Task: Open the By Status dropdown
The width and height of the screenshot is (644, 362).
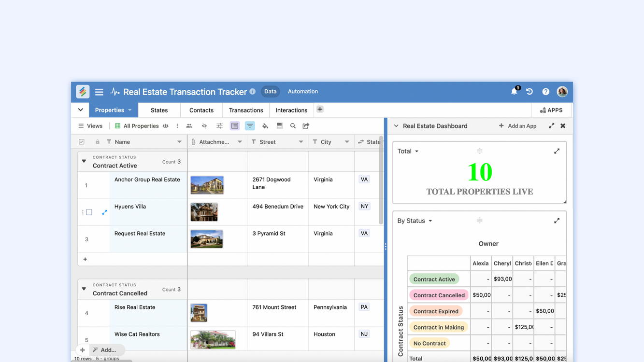Action: coord(415,221)
